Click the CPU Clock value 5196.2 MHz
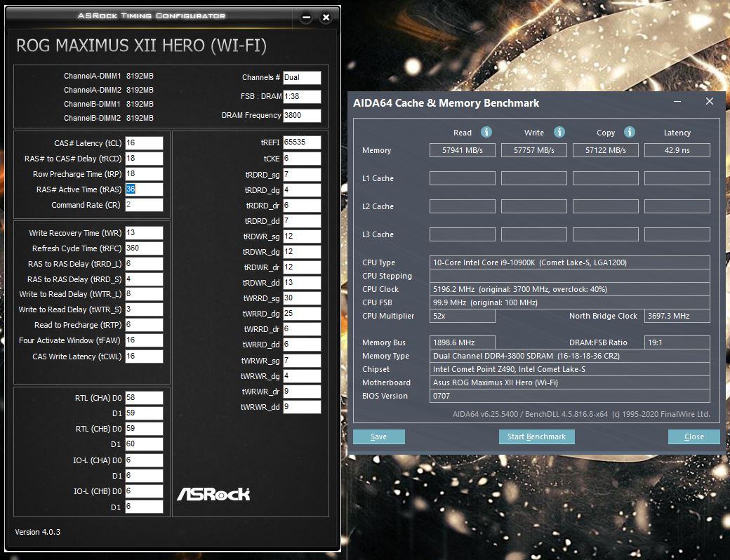The height and width of the screenshot is (560, 730). click(x=570, y=289)
